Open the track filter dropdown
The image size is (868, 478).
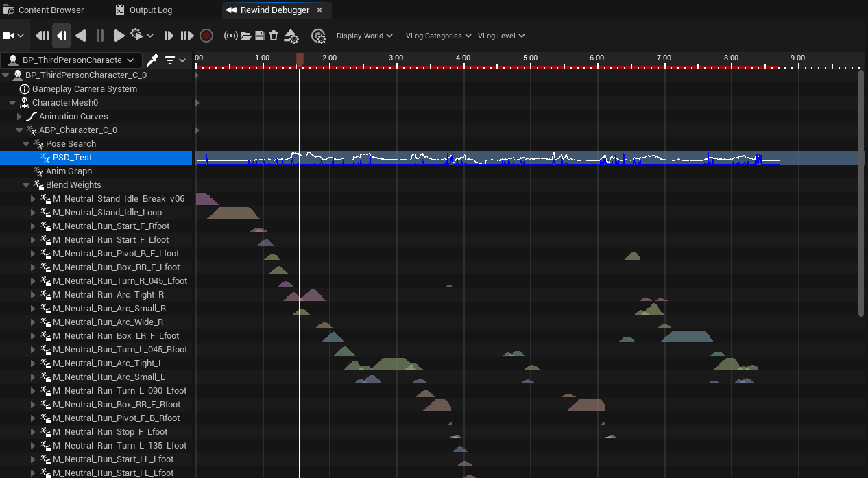tap(176, 60)
